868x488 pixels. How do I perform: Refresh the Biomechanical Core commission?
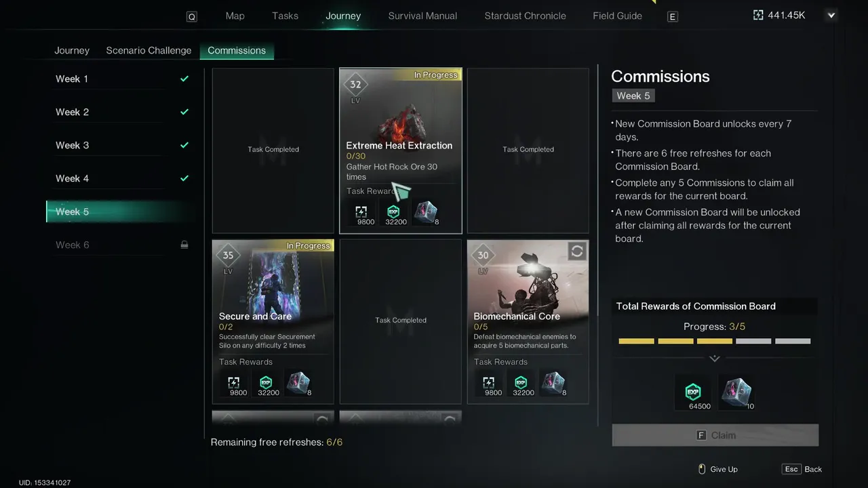point(576,251)
